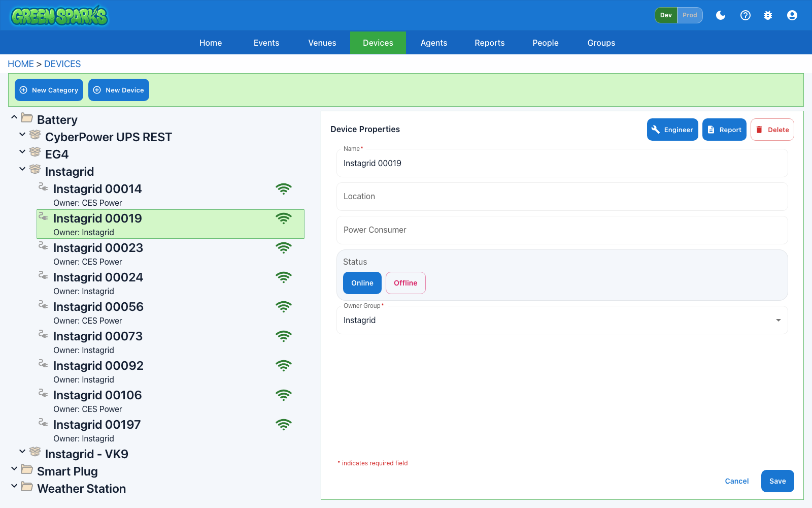
Task: Focus the Location input field
Action: coord(562,197)
